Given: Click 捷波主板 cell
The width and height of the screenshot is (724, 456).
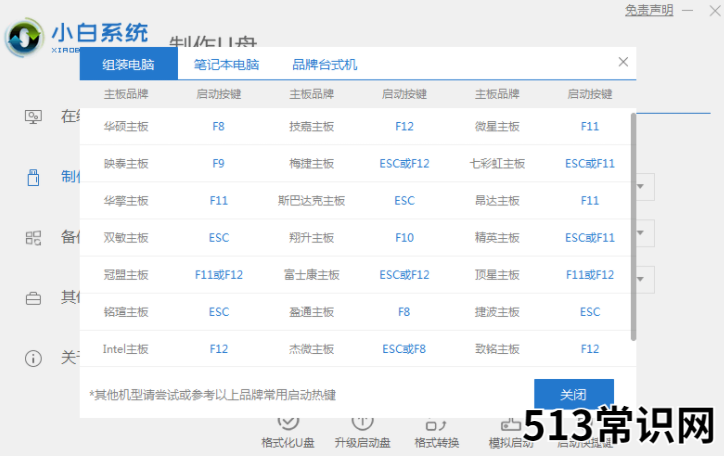Looking at the screenshot, I should coord(497,312).
